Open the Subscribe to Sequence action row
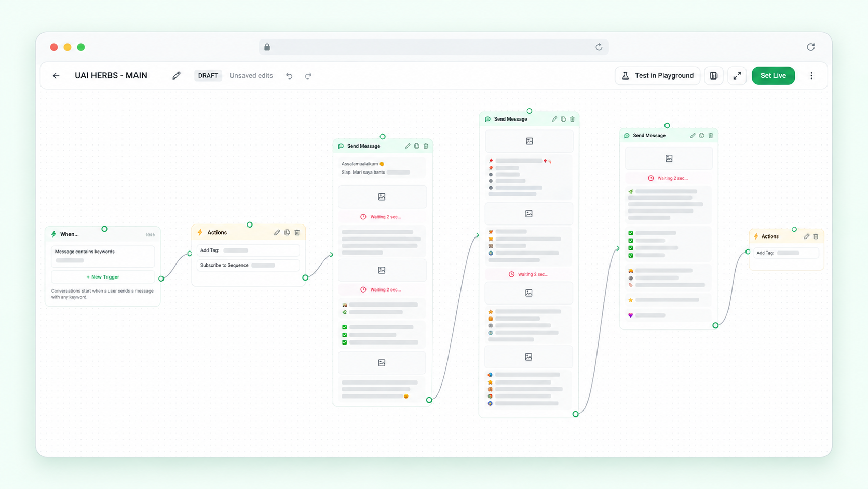This screenshot has height=489, width=868. (x=248, y=265)
